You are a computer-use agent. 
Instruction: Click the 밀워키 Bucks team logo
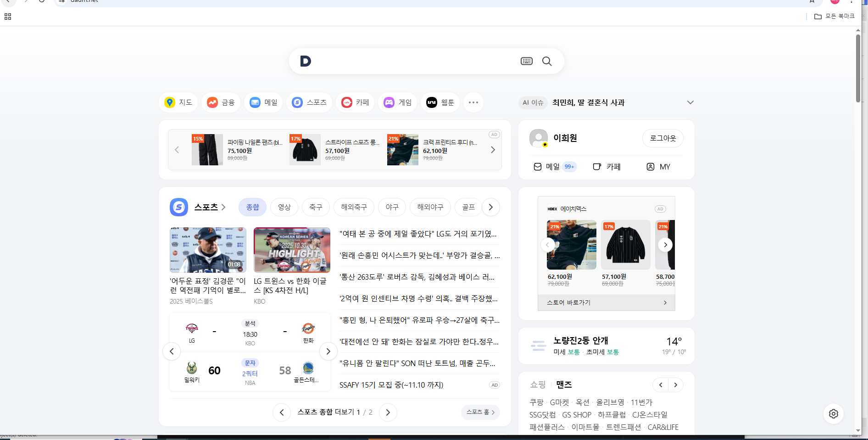tap(192, 368)
